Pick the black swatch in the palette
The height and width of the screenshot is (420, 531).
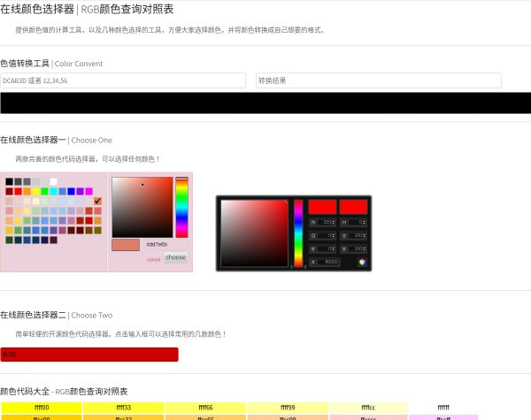pos(9,181)
